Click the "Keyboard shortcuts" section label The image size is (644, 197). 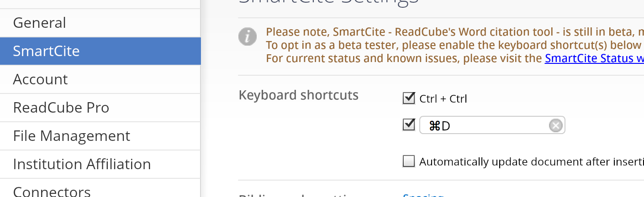(x=298, y=95)
